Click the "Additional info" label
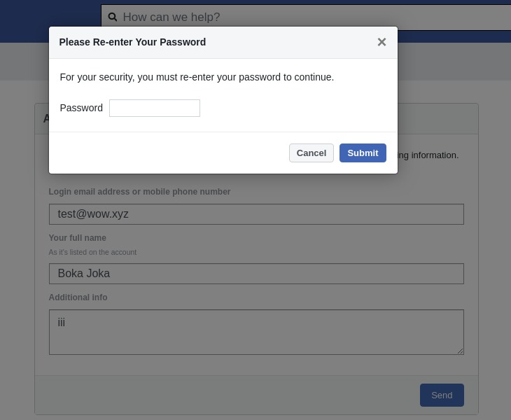Image resolution: width=511 pixels, height=420 pixels. 78,297
